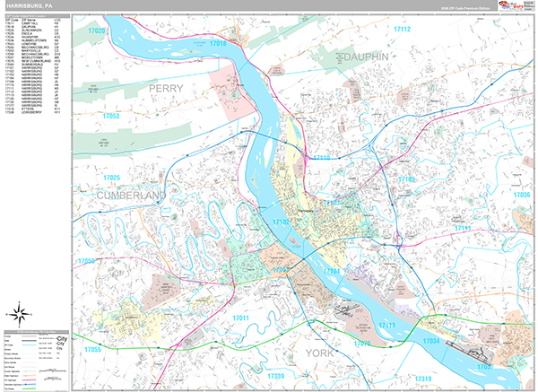Select the HARRISBURG, PA map title
The height and width of the screenshot is (392, 538).
pos(30,6)
